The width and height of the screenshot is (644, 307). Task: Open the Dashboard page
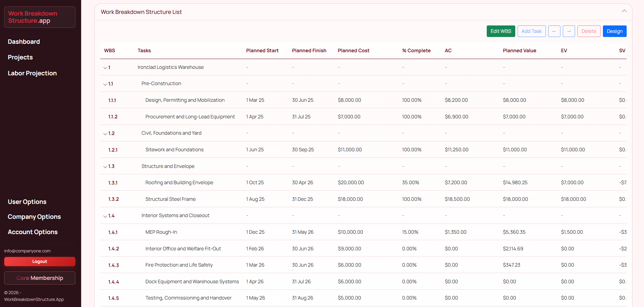pyautogui.click(x=24, y=42)
